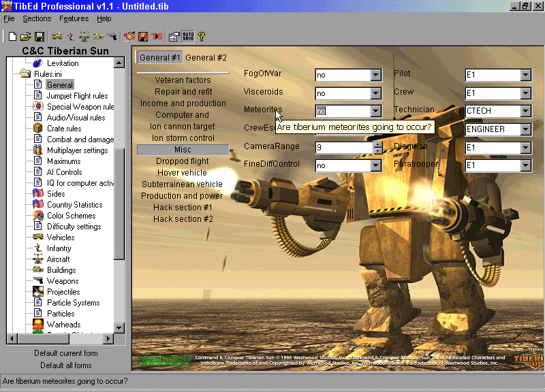Click the floppy disk Save icon
The height and width of the screenshot is (392, 545).
point(40,36)
